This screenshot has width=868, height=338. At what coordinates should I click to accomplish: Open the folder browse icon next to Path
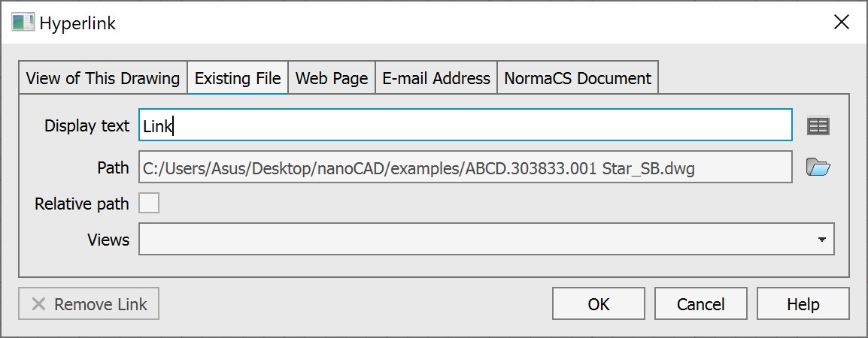pyautogui.click(x=818, y=167)
